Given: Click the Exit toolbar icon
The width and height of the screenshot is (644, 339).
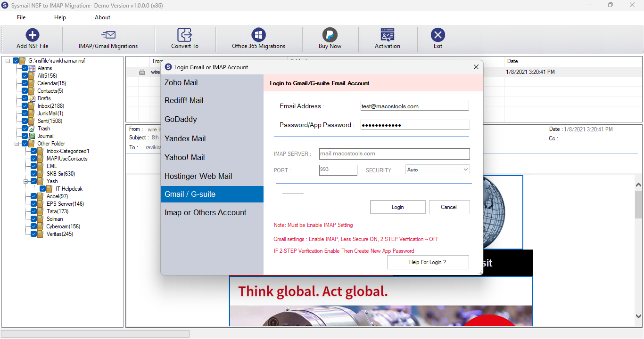Looking at the screenshot, I should [x=438, y=35].
